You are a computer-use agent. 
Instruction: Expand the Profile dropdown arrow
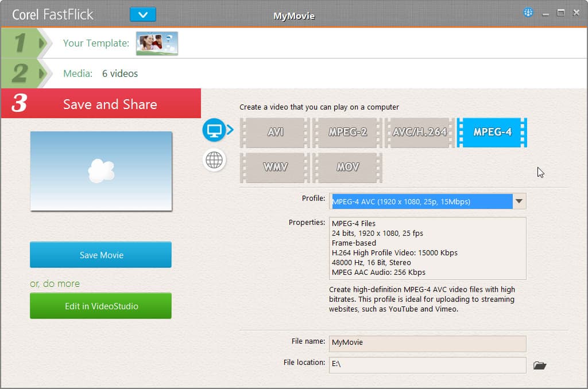point(519,201)
